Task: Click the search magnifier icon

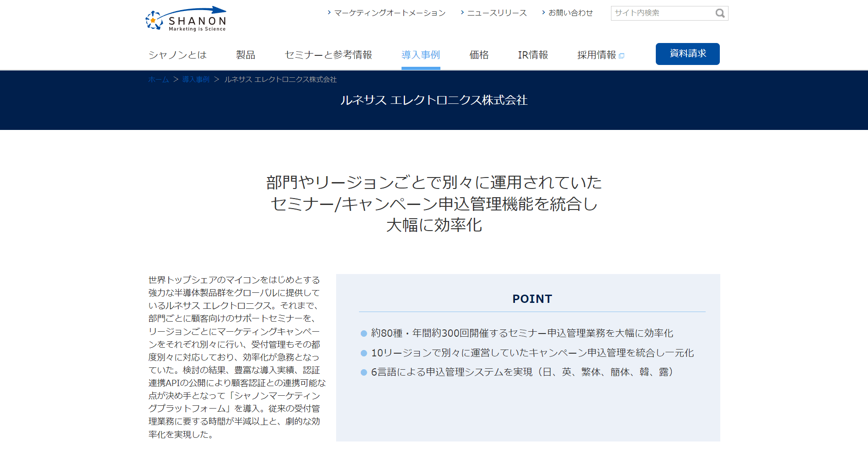Action: tap(720, 13)
